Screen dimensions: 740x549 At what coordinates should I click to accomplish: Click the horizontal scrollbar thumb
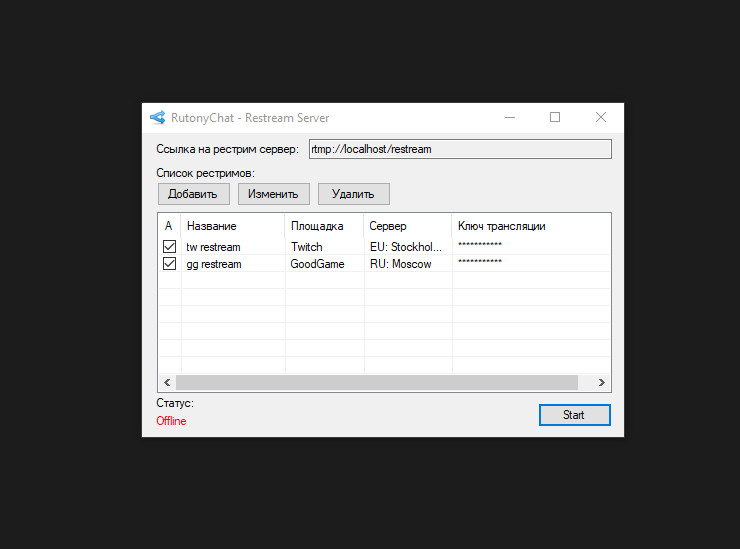pos(377,382)
